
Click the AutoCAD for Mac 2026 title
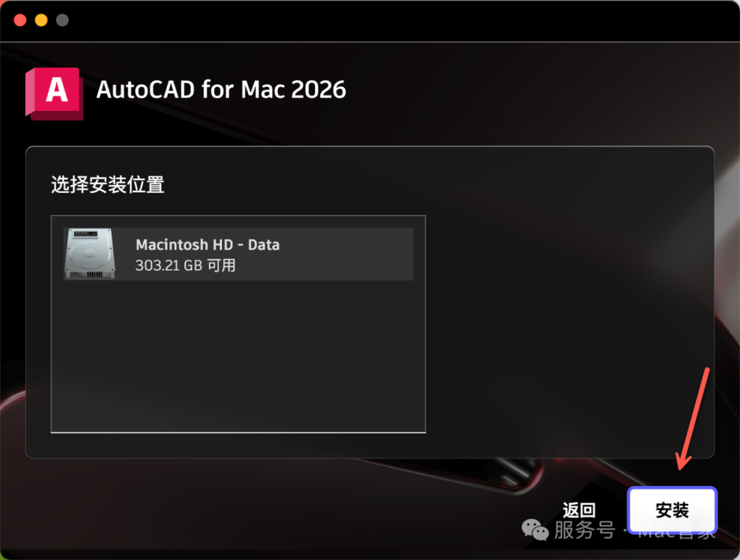click(221, 90)
